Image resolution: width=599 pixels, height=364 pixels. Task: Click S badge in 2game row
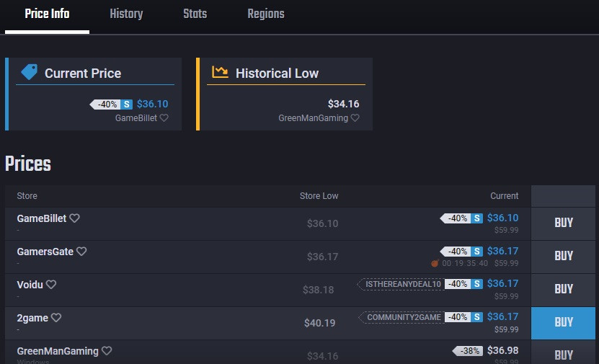tap(476, 317)
